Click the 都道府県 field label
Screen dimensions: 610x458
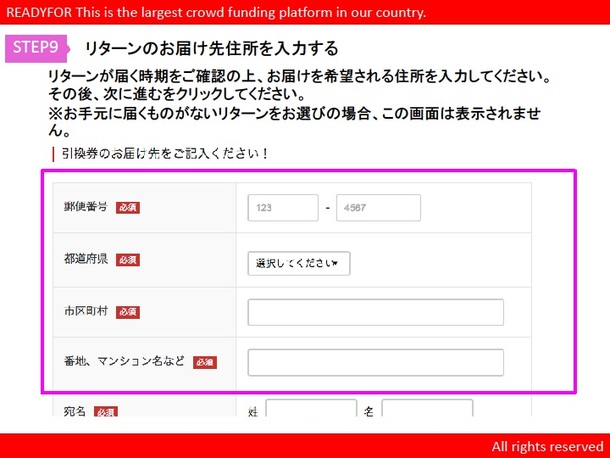(86, 259)
